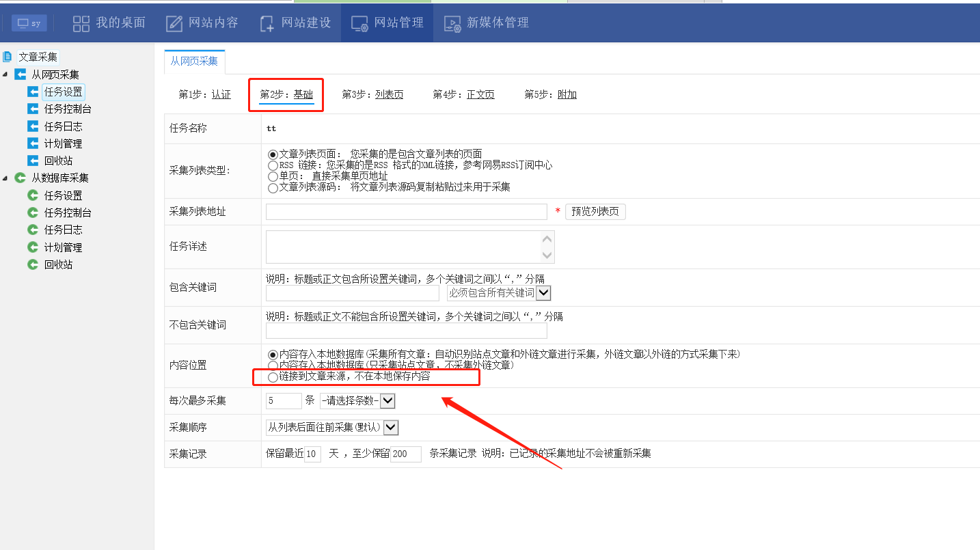Click the blue arrow icon beside 任务控制台

(x=33, y=109)
